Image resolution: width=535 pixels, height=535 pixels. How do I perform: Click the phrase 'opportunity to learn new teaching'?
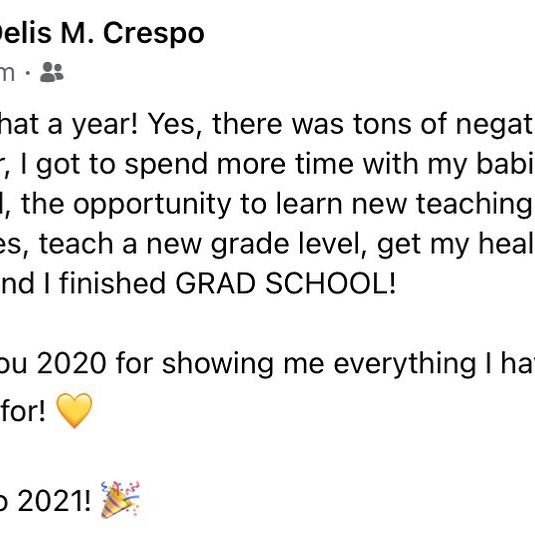(x=301, y=205)
